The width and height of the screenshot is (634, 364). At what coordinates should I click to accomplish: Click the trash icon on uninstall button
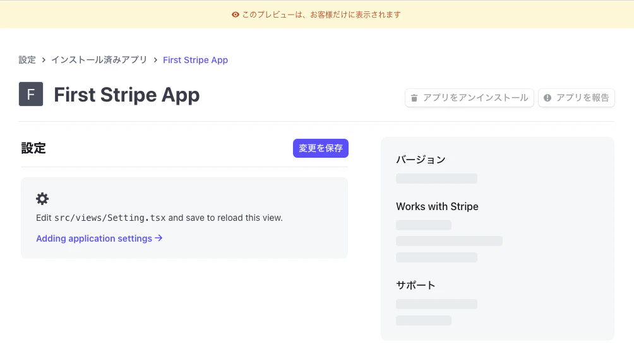point(414,98)
